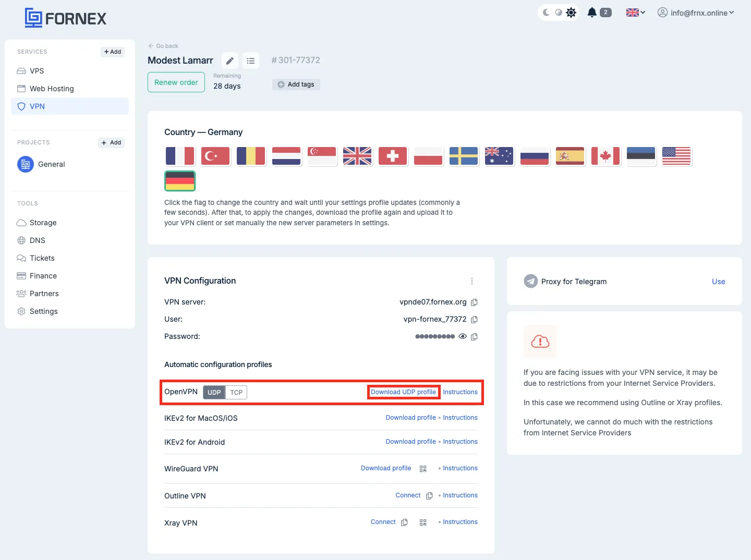This screenshot has height=560, width=751.
Task: Select Singapore flag
Action: coord(322,156)
